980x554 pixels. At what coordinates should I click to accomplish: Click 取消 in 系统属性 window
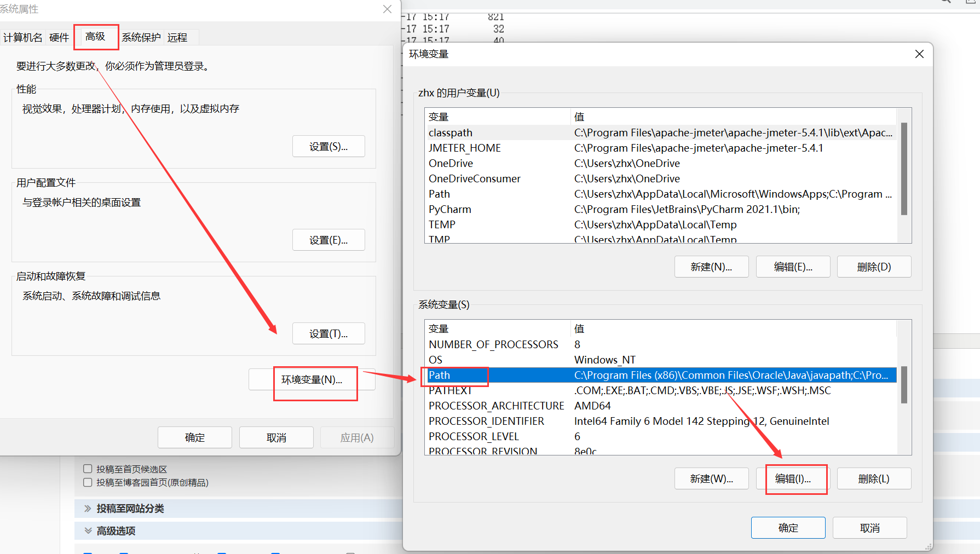click(276, 437)
